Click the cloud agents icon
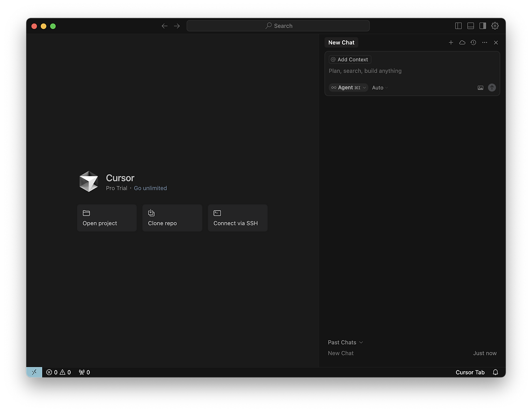532x412 pixels. tap(462, 42)
